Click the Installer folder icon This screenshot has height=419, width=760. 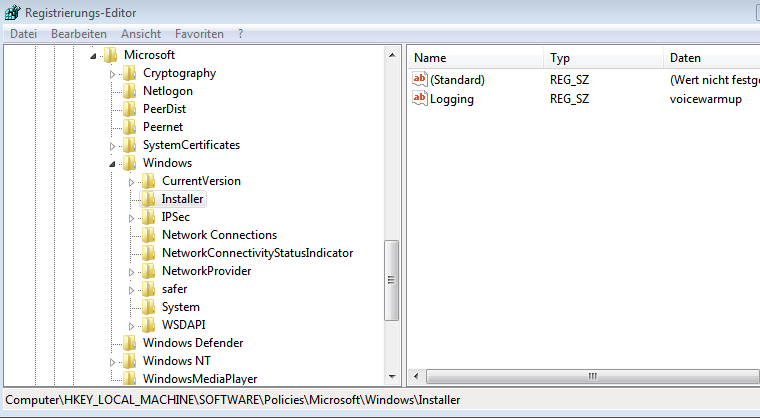click(x=148, y=199)
